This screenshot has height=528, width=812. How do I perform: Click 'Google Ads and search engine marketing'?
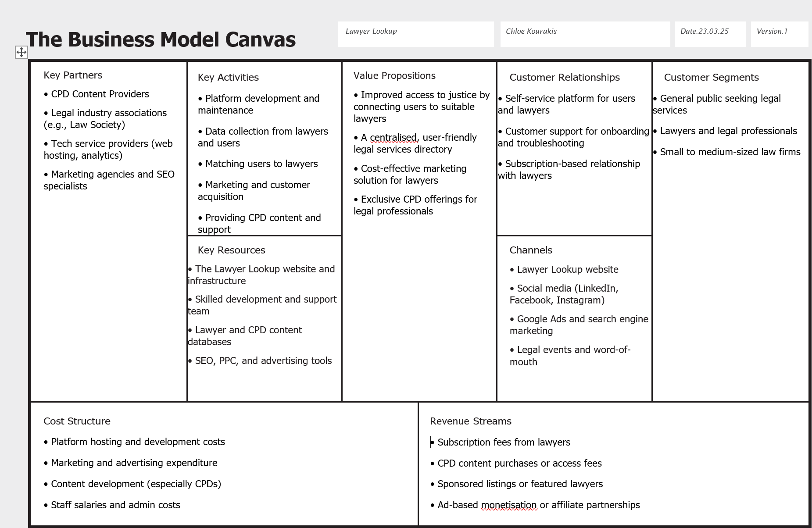coord(579,325)
